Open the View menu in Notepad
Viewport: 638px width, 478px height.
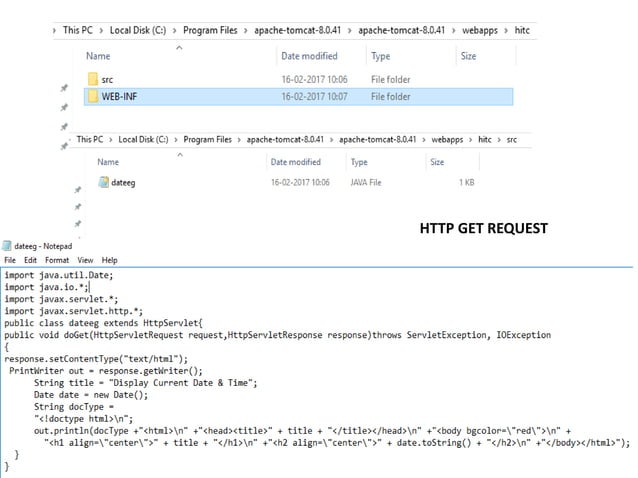[x=85, y=260]
